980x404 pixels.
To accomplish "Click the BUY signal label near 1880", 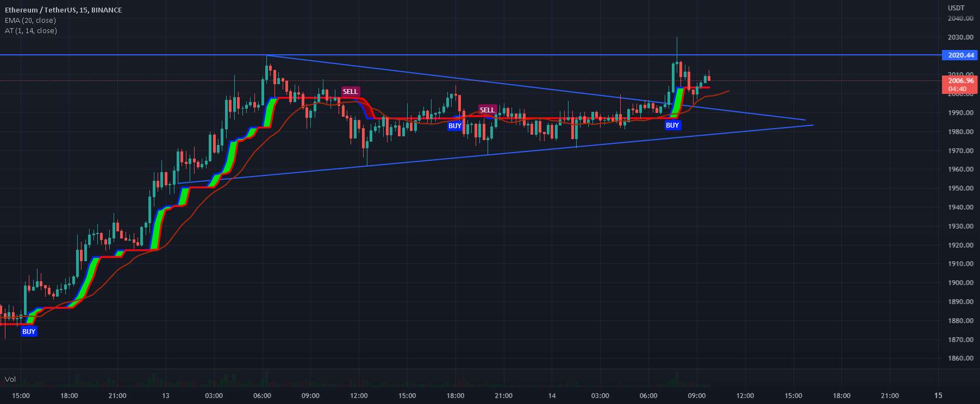I will pos(29,331).
